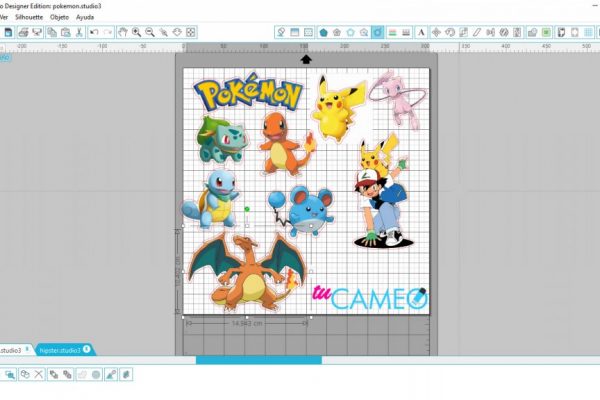Select the Ash with Pikachu image
Screen dimensions: 600x400
coord(383,191)
